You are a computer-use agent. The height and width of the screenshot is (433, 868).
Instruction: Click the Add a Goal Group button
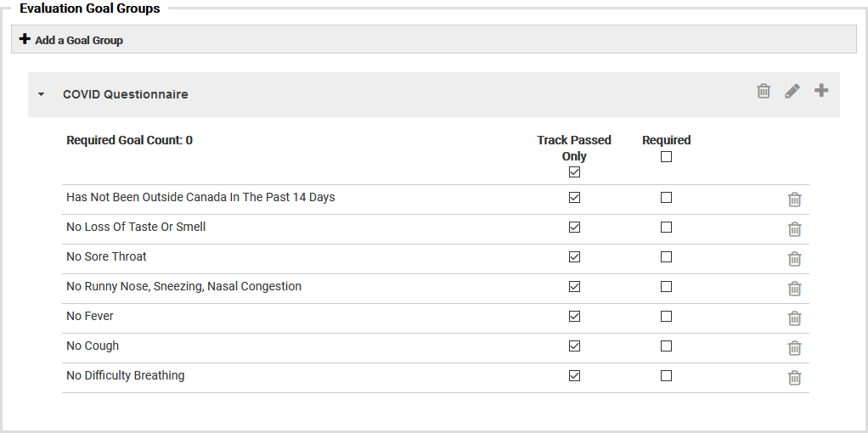(x=71, y=40)
